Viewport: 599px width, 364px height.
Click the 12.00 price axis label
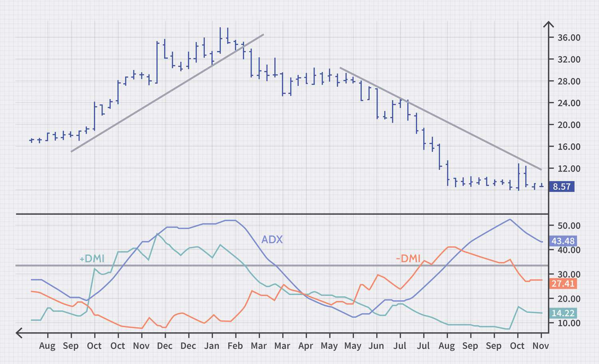click(x=569, y=168)
